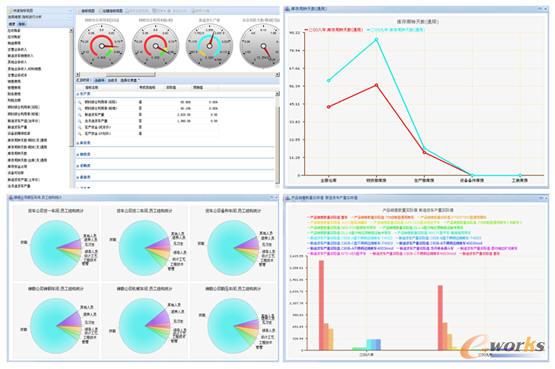Click magnifier icon on last table row
Image resolution: width=555 pixels, height=369 pixels.
[x=80, y=134]
